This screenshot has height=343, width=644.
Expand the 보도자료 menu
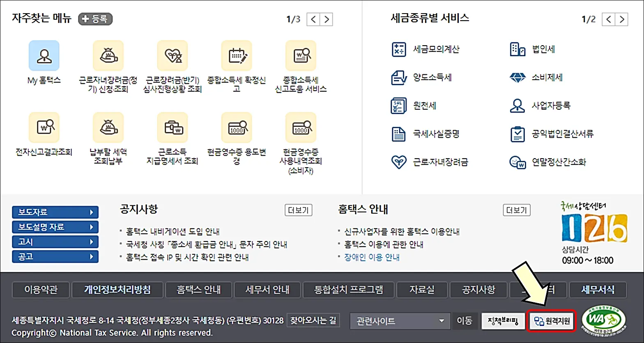click(x=55, y=212)
